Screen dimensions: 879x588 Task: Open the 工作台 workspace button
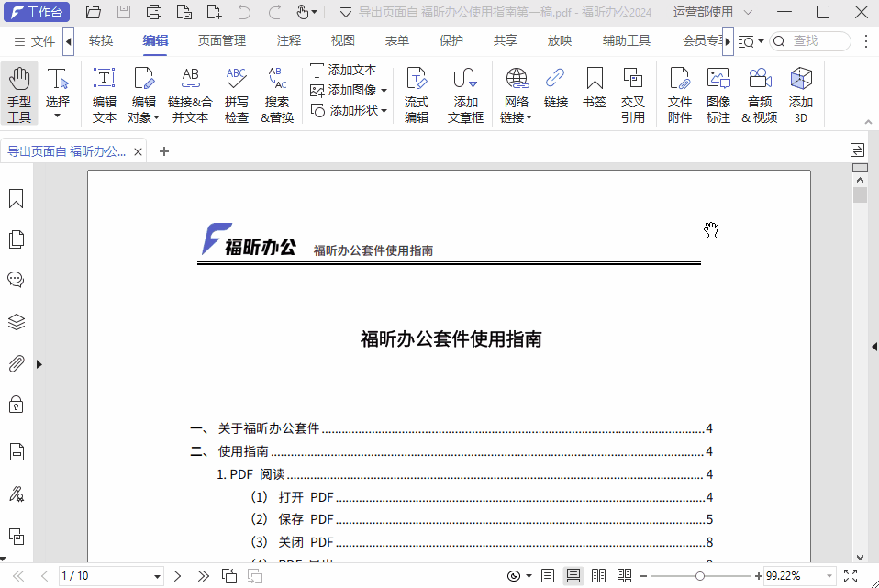37,12
